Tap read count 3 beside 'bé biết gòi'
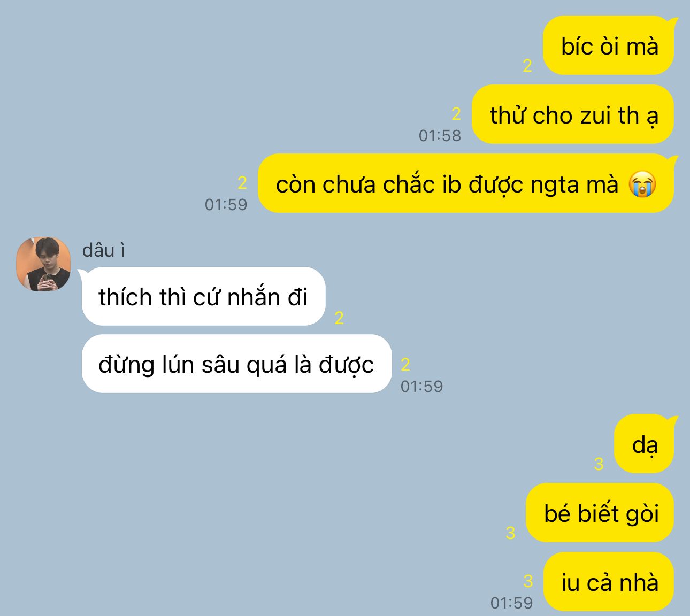690x616 pixels. (x=510, y=533)
